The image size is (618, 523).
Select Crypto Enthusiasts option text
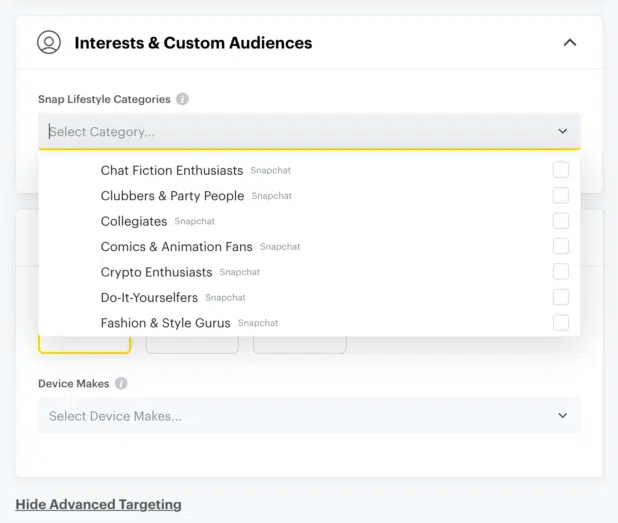click(156, 272)
